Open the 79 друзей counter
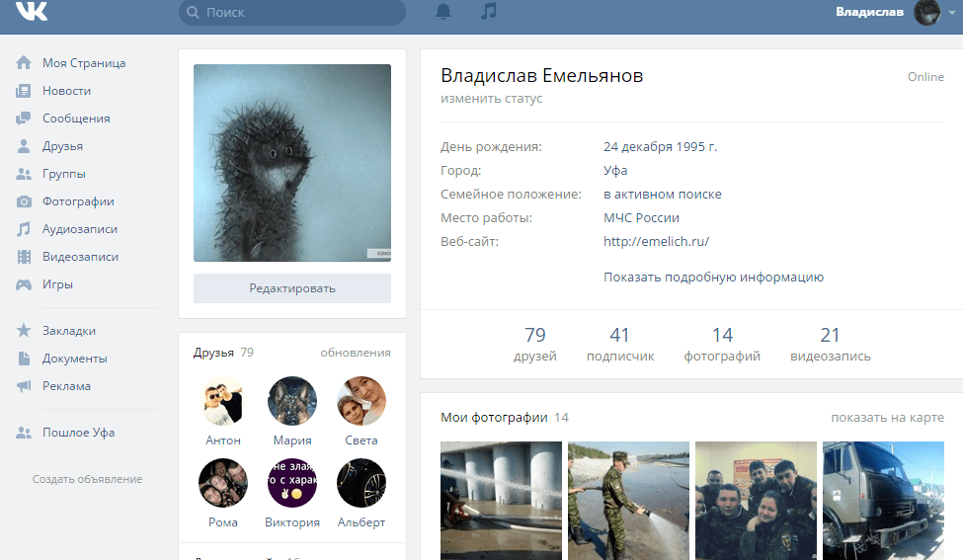Screen dimensions: 963x560 coord(535,344)
